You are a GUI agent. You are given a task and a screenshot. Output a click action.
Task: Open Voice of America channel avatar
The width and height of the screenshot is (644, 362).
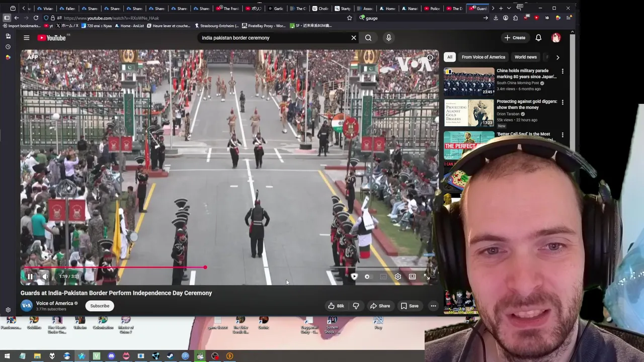point(27,306)
